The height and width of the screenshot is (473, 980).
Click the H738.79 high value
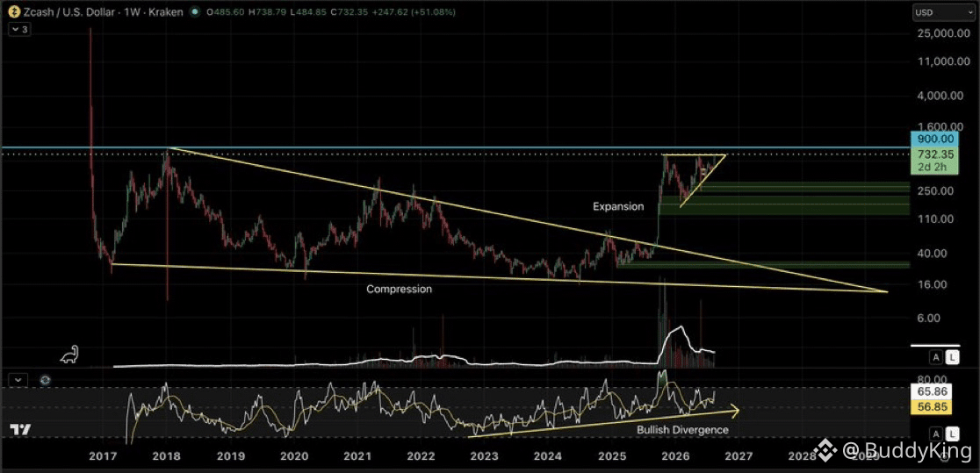(268, 12)
